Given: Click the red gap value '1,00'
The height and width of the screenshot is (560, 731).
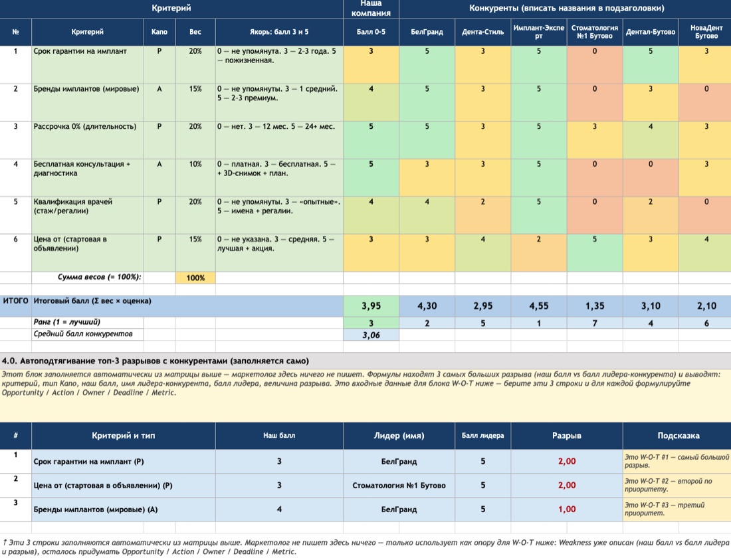Looking at the screenshot, I should (567, 510).
